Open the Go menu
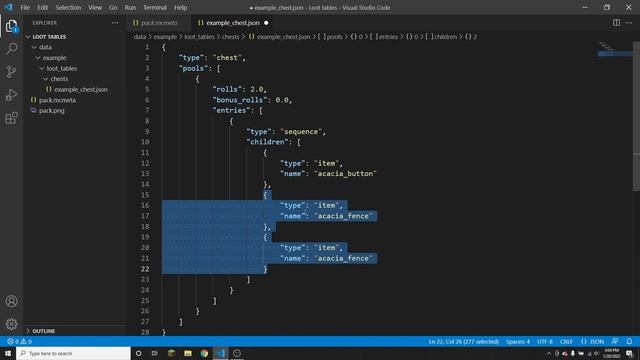Viewport: 640px width, 360px height. [x=113, y=7]
